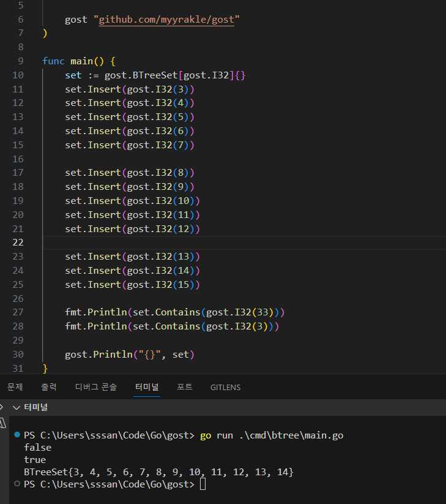This screenshot has height=504, width=446.
Task: Select the 터미널 panel tab
Action: pos(147,387)
